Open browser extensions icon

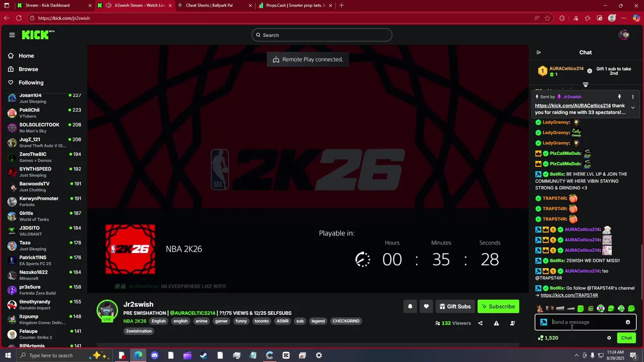click(x=562, y=18)
